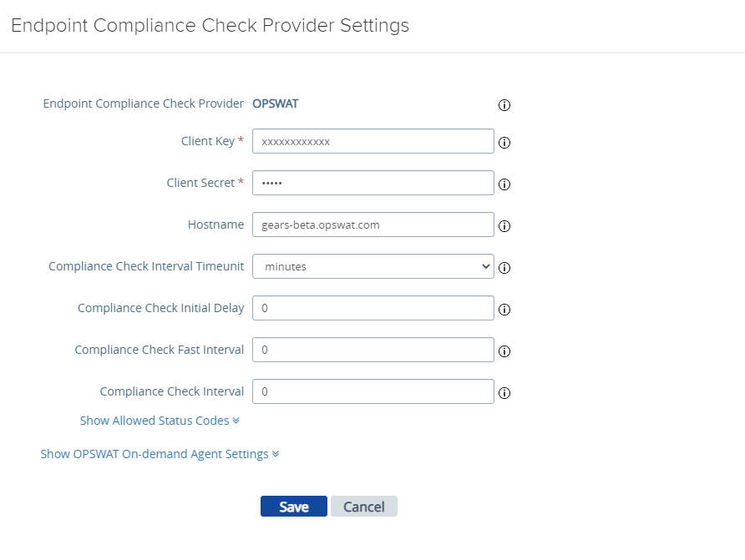Expand Show OPSWAT On-demand Agent Settings

[160, 454]
